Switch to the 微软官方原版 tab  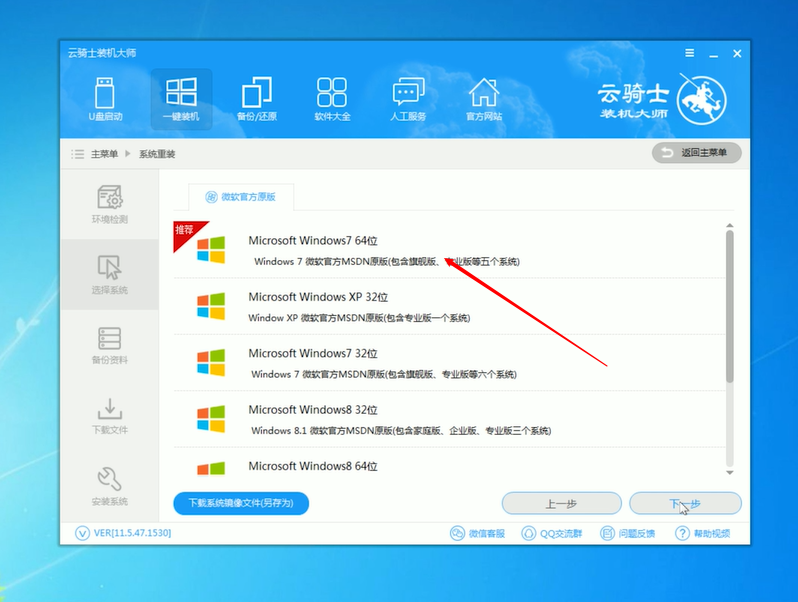(x=241, y=197)
